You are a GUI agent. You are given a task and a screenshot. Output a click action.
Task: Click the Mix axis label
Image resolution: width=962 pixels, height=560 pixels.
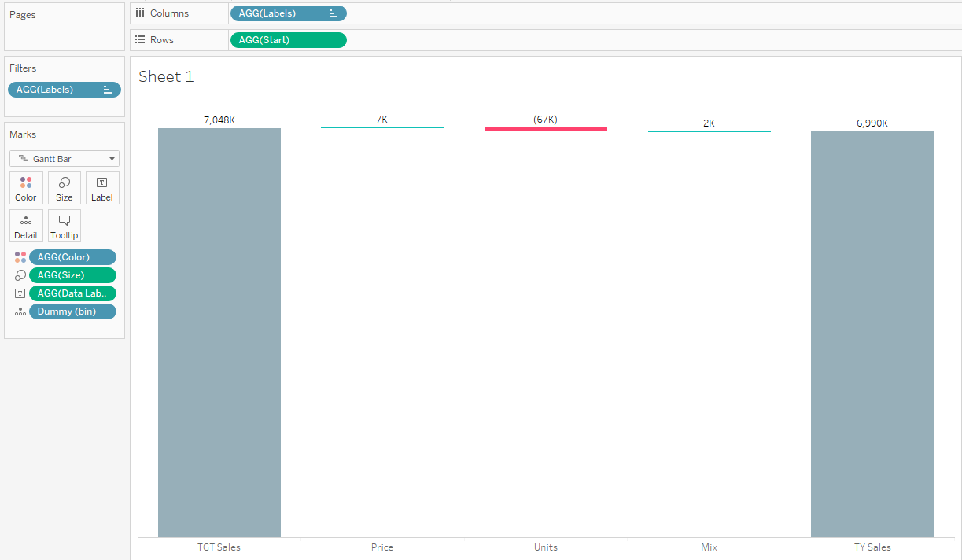[710, 547]
